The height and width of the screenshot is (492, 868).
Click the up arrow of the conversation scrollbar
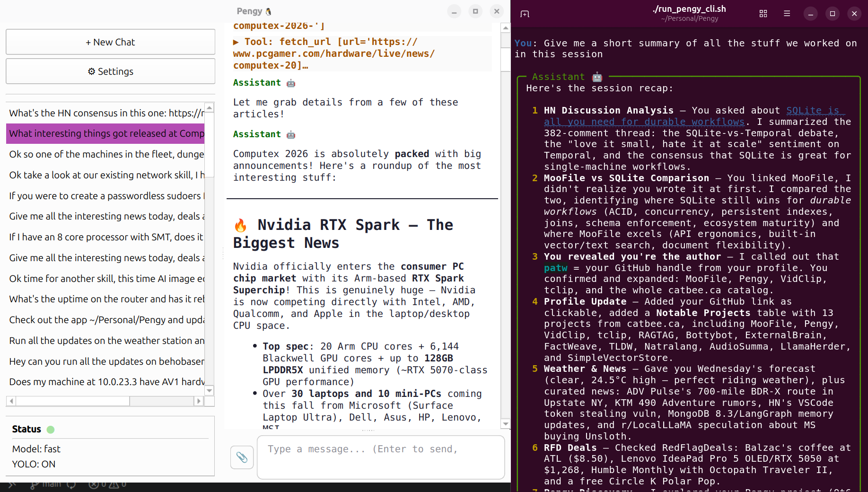[x=506, y=28]
